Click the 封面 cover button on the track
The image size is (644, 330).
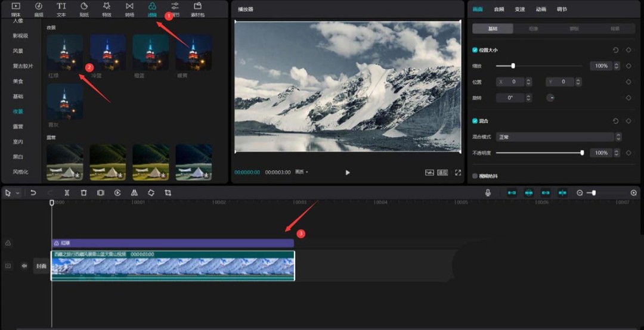click(x=41, y=266)
